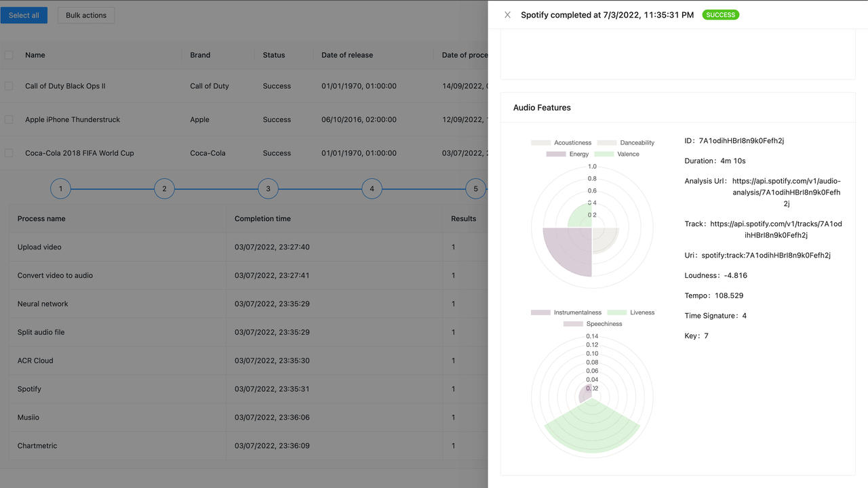The image size is (868, 488).
Task: Hide the Liveness series in chart
Action: 631,312
